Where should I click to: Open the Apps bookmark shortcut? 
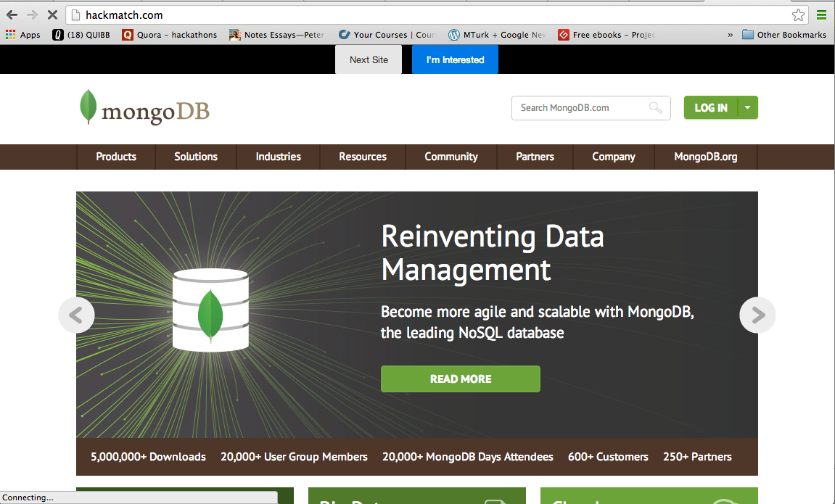tap(23, 35)
